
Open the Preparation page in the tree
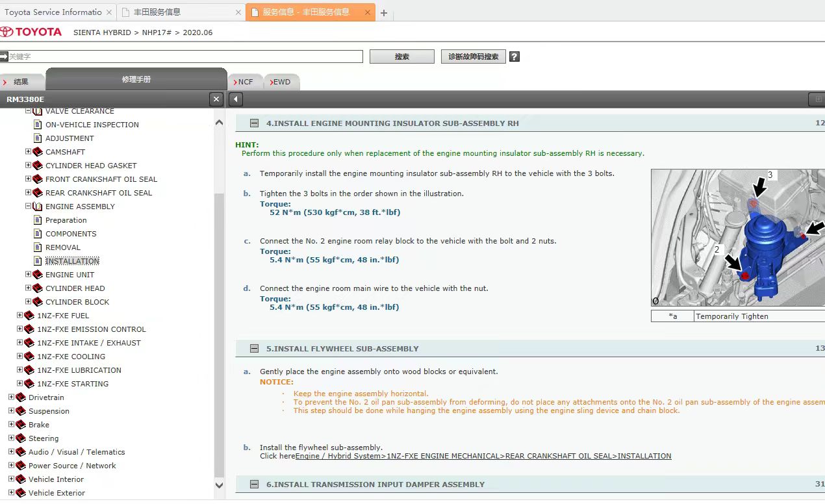tap(66, 220)
